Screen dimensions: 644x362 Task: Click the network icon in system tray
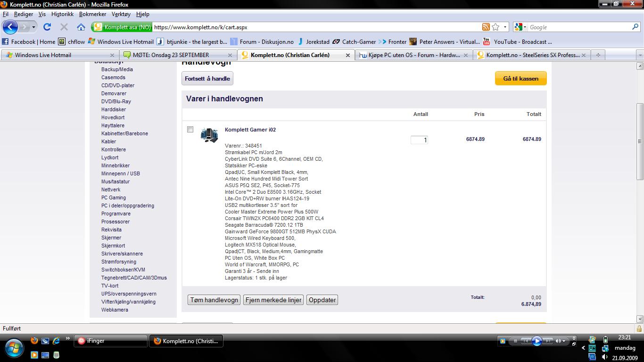(x=605, y=348)
